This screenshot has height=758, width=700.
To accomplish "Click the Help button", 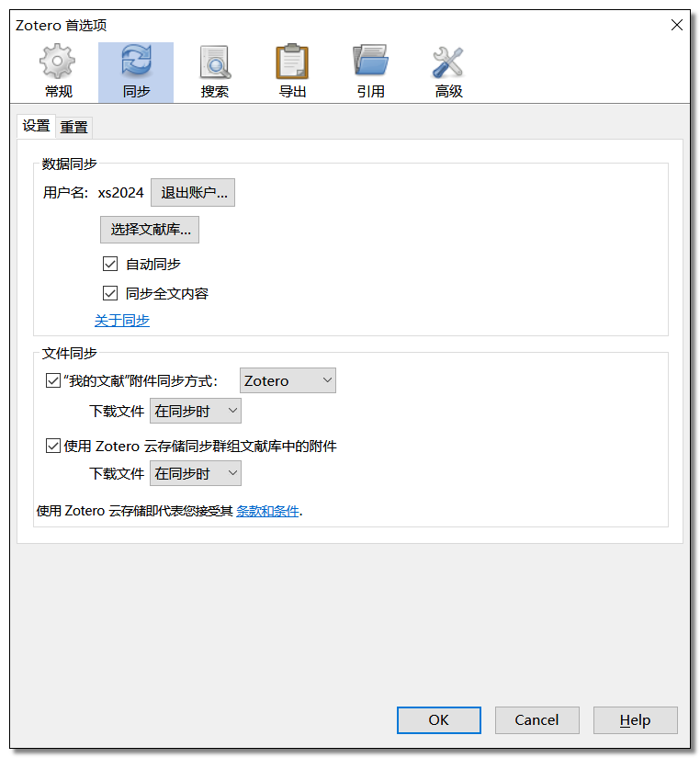I will [635, 719].
